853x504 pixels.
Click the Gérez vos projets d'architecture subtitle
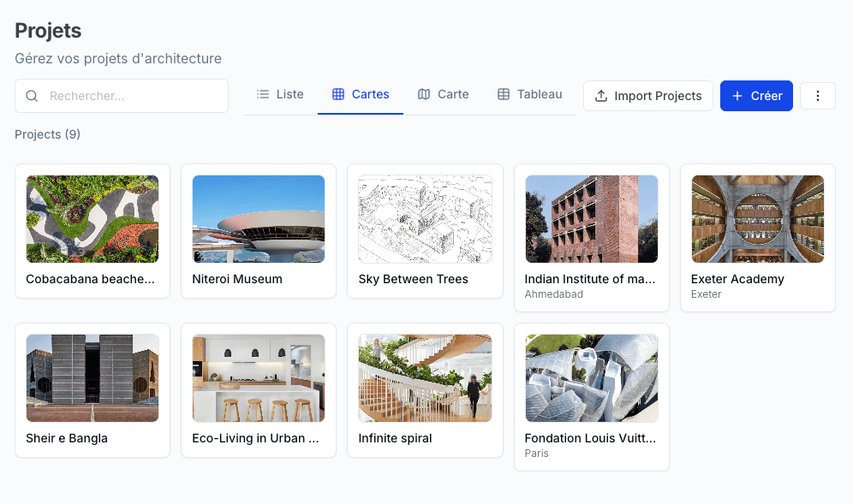tap(118, 59)
